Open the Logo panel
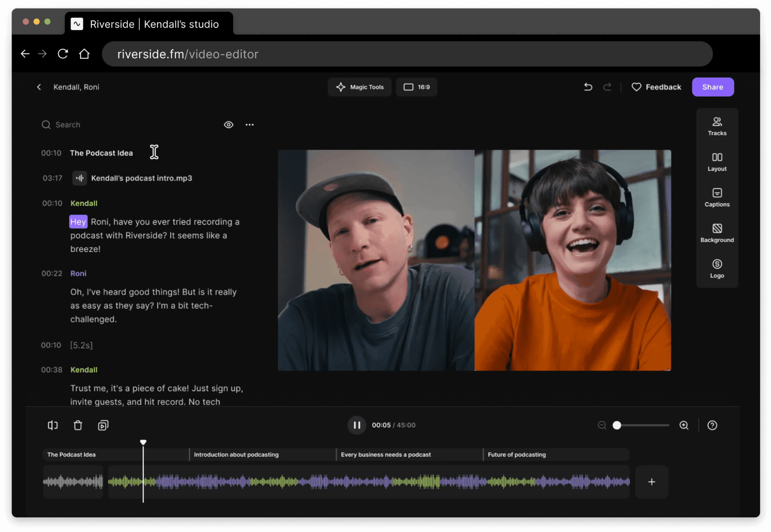 (x=717, y=269)
